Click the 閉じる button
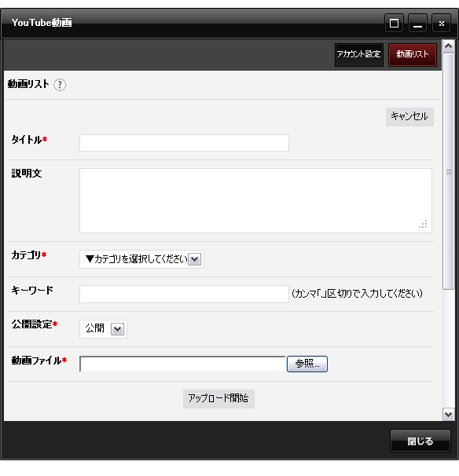Image resolution: width=459 pixels, height=476 pixels. pyautogui.click(x=420, y=441)
